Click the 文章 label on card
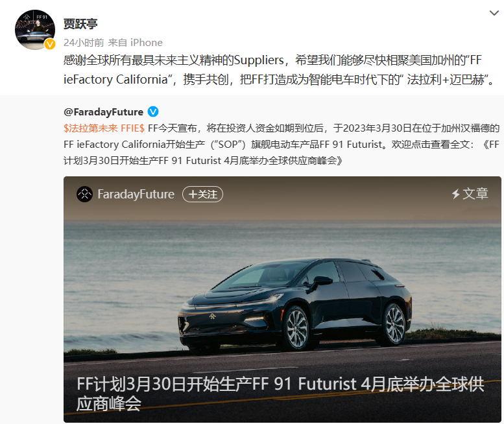The width and height of the screenshot is (504, 424). pos(475,194)
